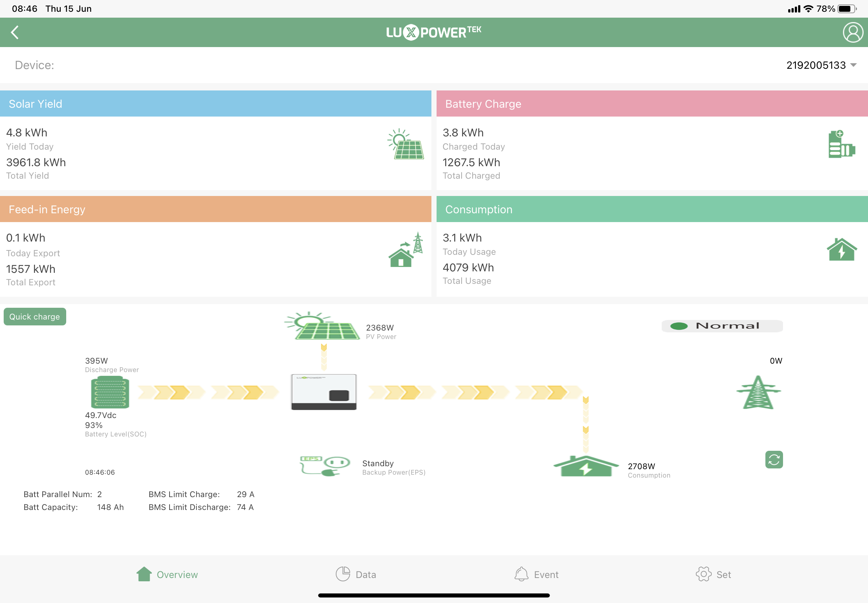Open the Event tab
The width and height of the screenshot is (868, 603).
536,574
